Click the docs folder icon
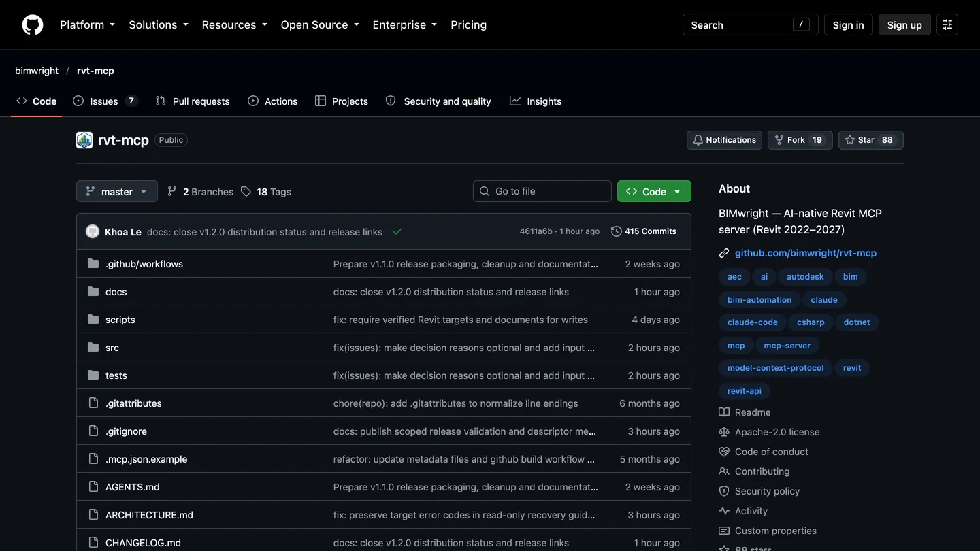 [93, 292]
